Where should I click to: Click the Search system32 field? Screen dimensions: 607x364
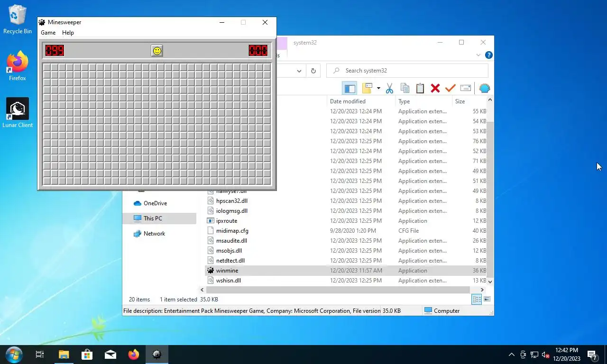point(407,71)
